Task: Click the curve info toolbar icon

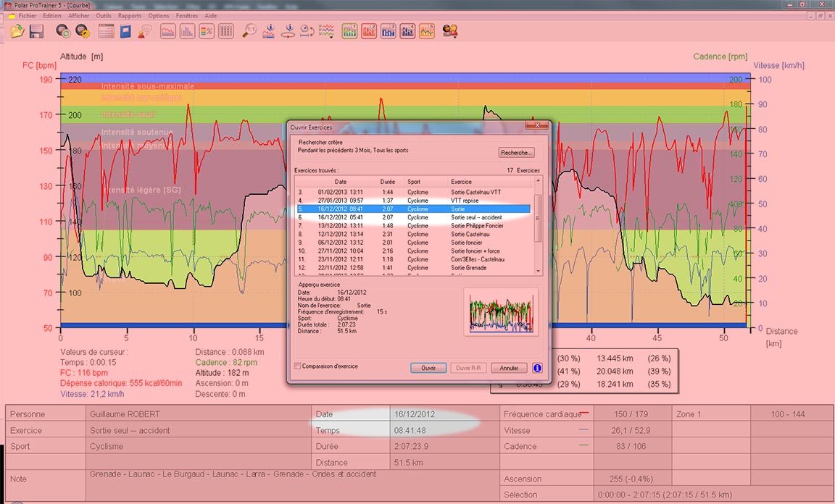Action: [x=268, y=31]
